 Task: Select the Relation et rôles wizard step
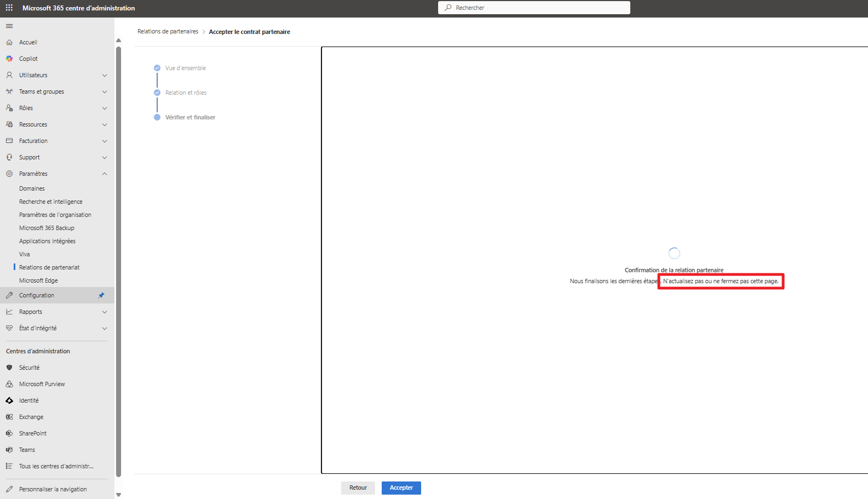click(186, 93)
